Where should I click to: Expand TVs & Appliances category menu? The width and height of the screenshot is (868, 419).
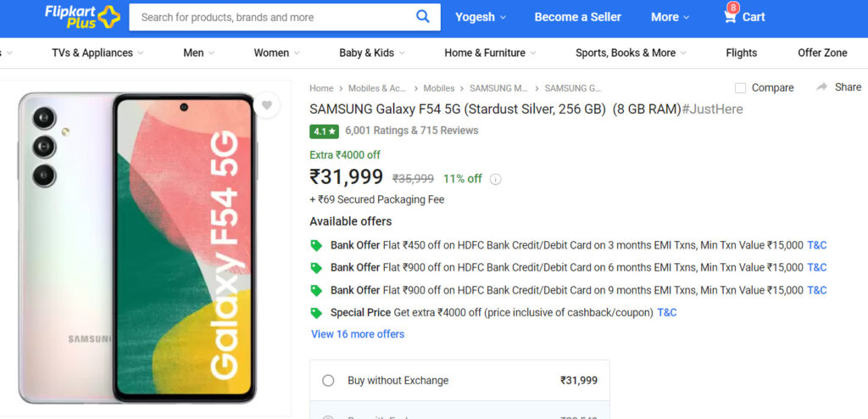97,53
